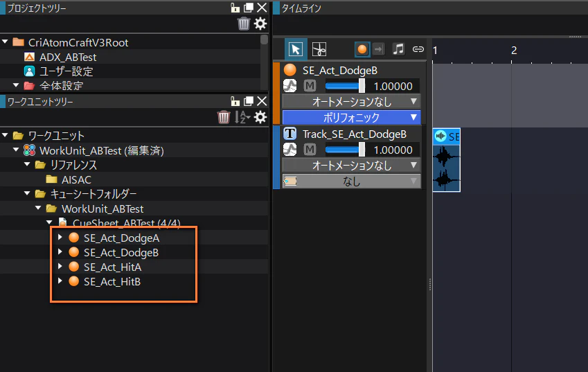The image size is (588, 372).
Task: Click automation curve icon on Track_SE_Act_DodgeB
Action: pos(289,150)
